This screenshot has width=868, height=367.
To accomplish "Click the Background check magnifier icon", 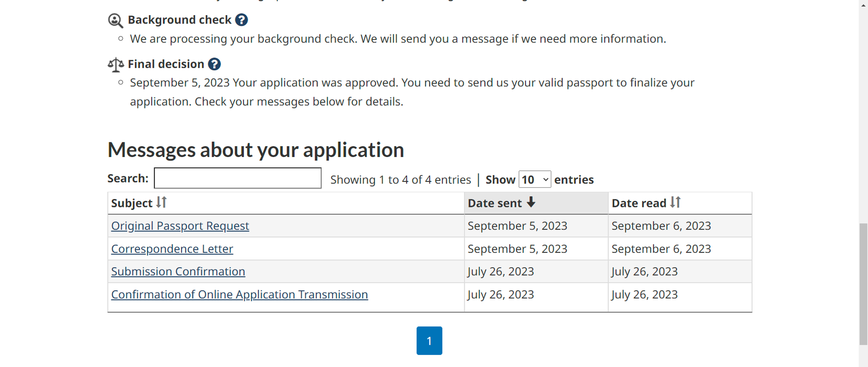I will [x=115, y=20].
